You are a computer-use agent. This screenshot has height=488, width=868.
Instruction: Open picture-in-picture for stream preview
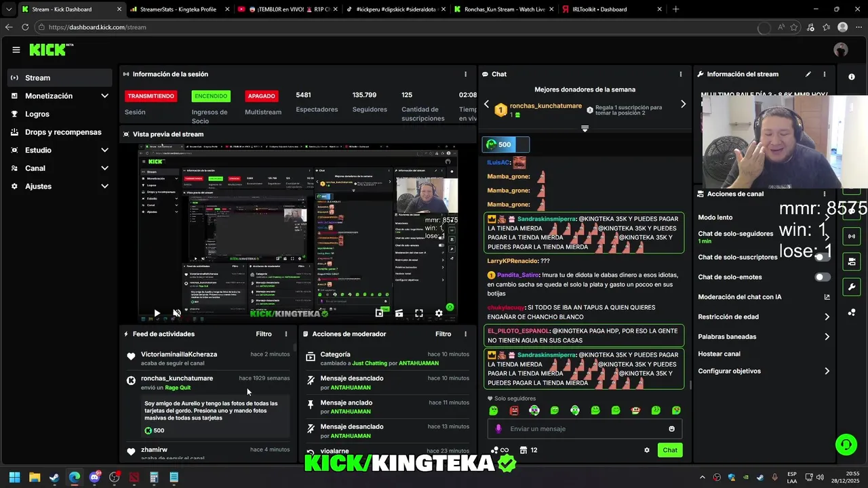(x=379, y=313)
